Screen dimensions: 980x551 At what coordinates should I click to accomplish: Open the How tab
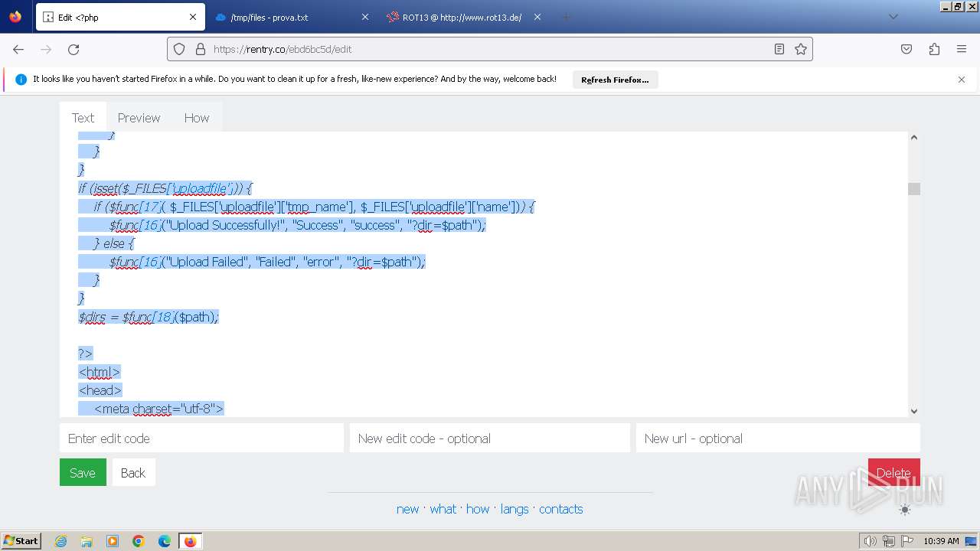click(x=196, y=118)
